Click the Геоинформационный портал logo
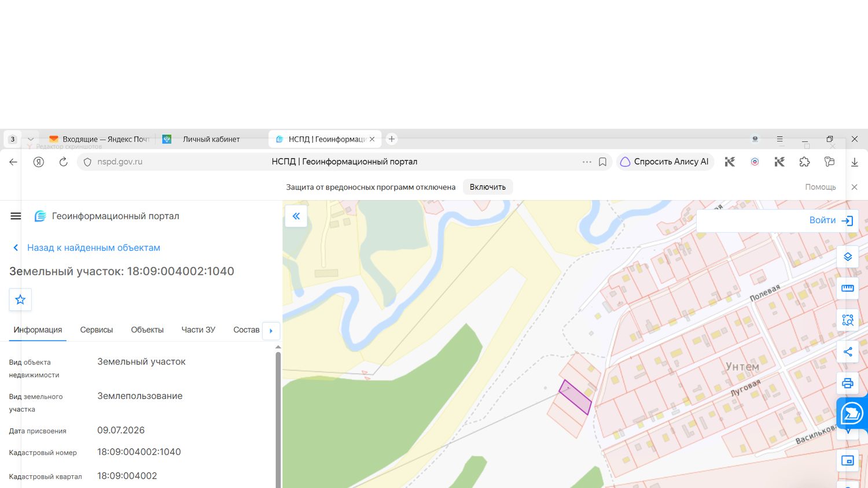The width and height of the screenshot is (868, 488). point(107,216)
